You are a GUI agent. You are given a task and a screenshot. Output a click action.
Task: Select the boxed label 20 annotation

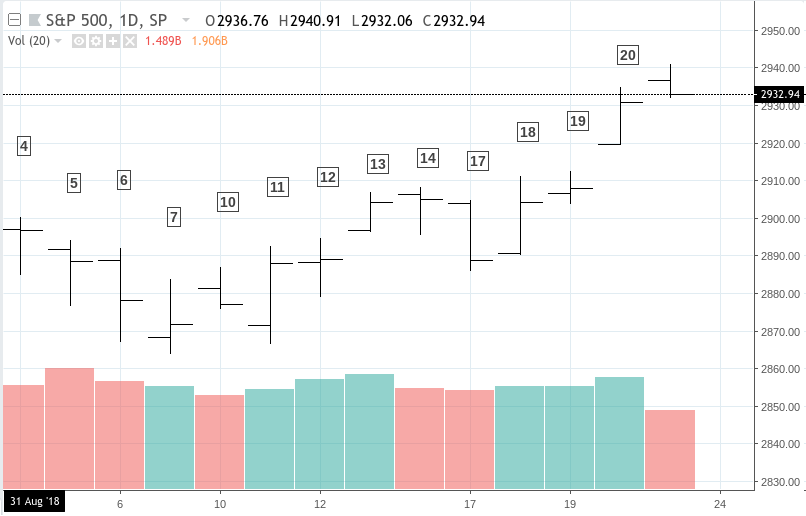pos(628,55)
